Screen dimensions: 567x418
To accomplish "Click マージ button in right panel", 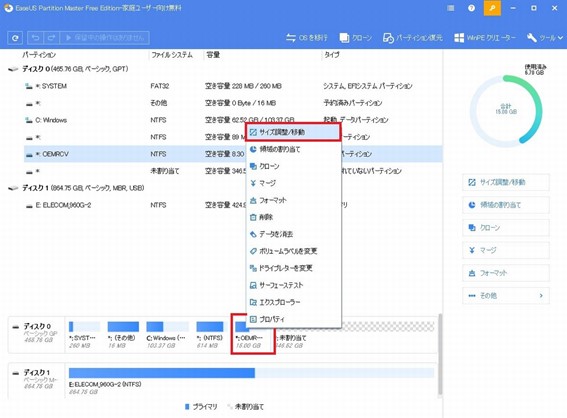I will click(x=506, y=250).
